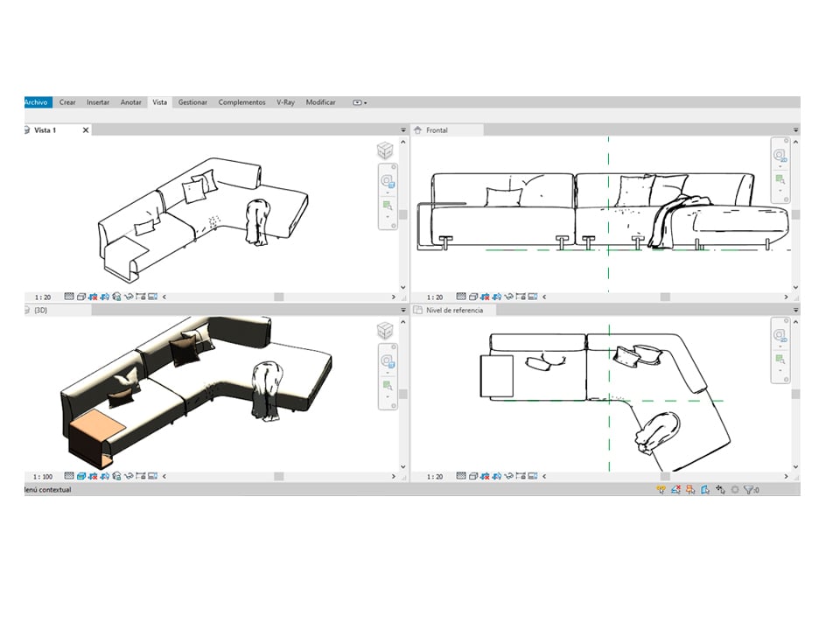
Task: Toggle Temporary Hide/Isolate in Vista 1 control bar
Action: coord(129,297)
